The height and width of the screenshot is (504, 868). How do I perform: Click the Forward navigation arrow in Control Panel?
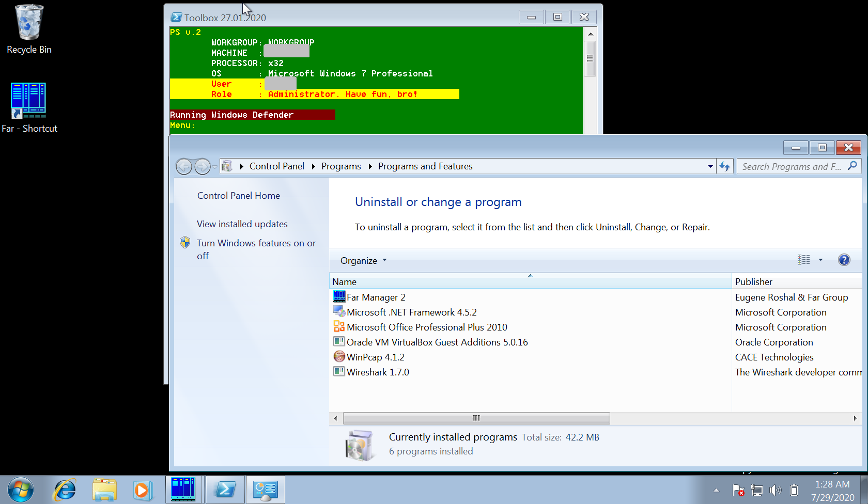202,166
